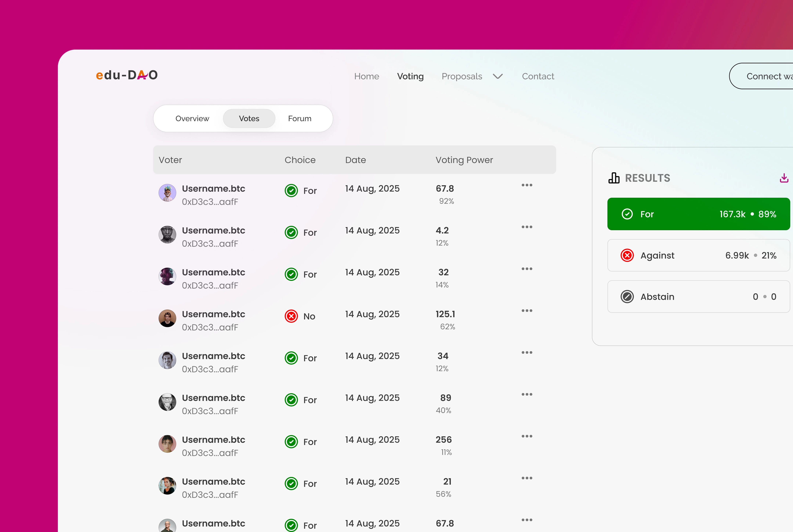Open the Contact page
The height and width of the screenshot is (532, 793).
pos(538,76)
